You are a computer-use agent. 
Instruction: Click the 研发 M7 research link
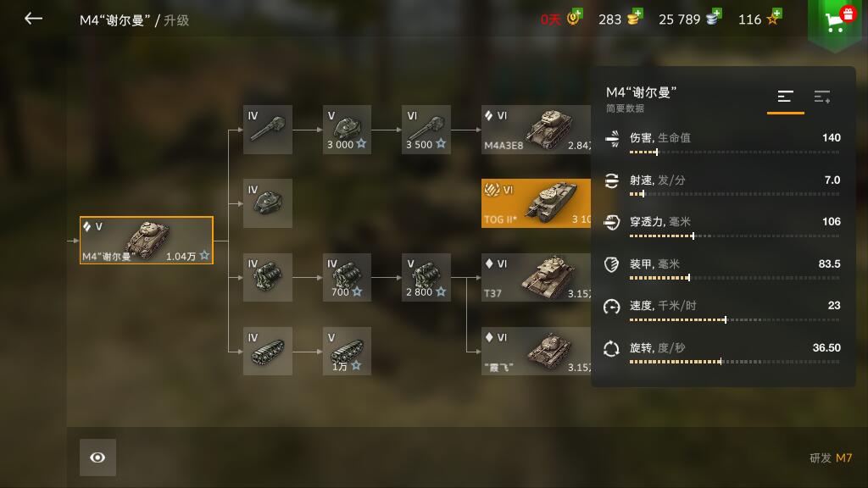tap(831, 457)
